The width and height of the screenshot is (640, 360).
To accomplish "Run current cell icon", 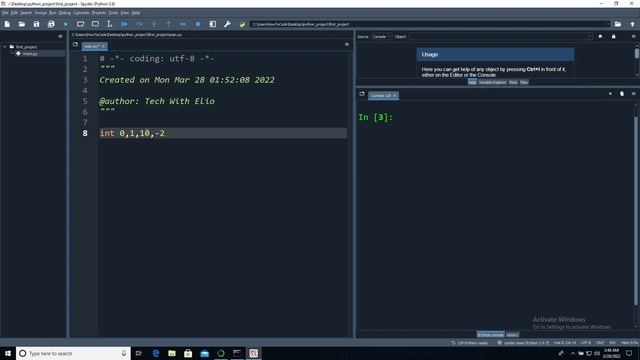I will [80, 24].
